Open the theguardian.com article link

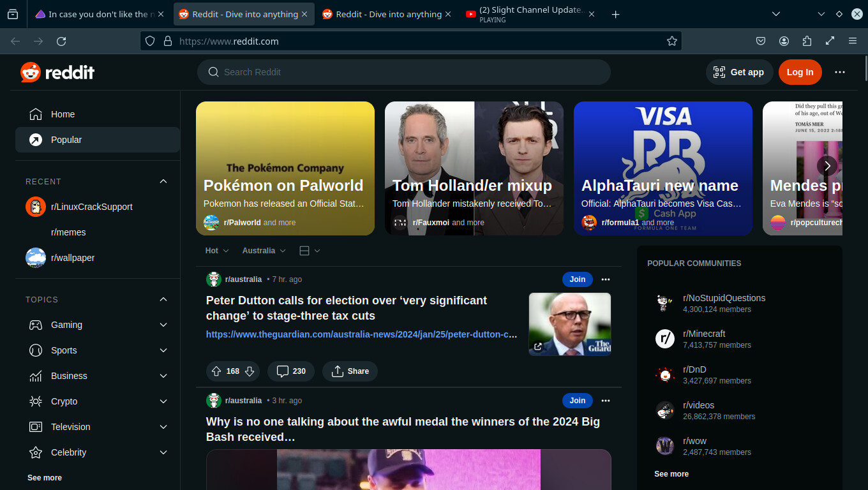click(361, 334)
